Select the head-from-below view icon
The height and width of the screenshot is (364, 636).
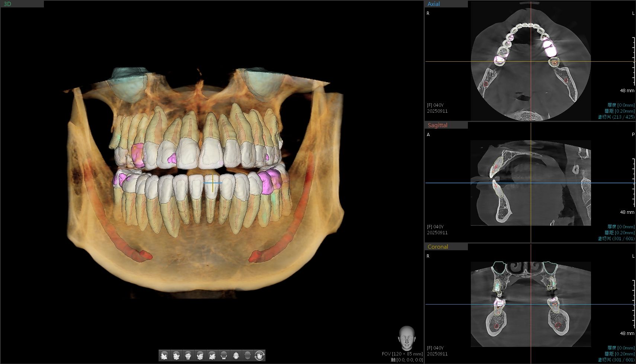(x=236, y=355)
